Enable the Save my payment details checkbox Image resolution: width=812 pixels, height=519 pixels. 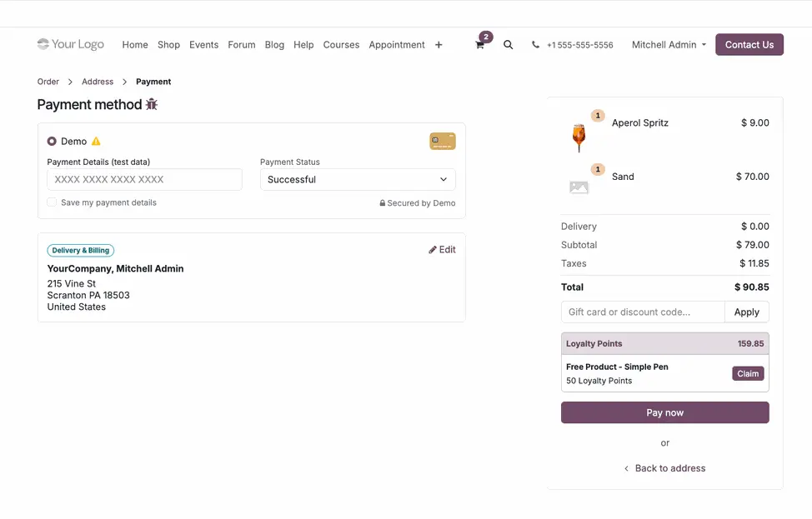click(x=51, y=202)
